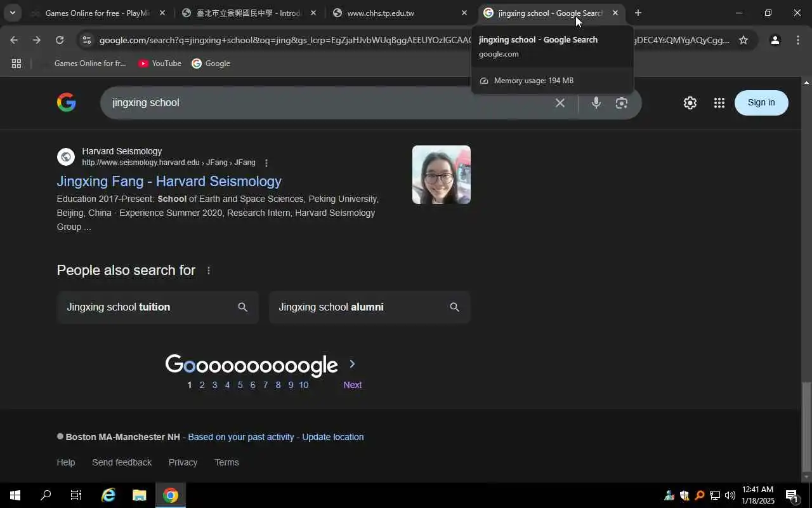Open the Jingxing Fang photo thumbnail

(442, 175)
